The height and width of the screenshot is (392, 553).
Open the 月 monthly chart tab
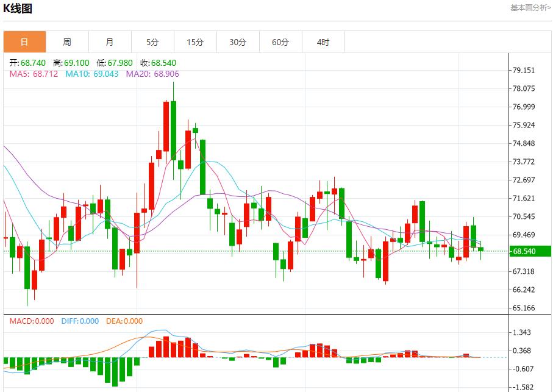coord(110,42)
